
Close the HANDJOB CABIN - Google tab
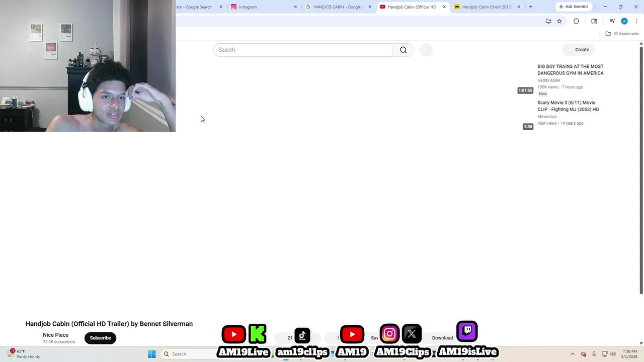tap(370, 7)
